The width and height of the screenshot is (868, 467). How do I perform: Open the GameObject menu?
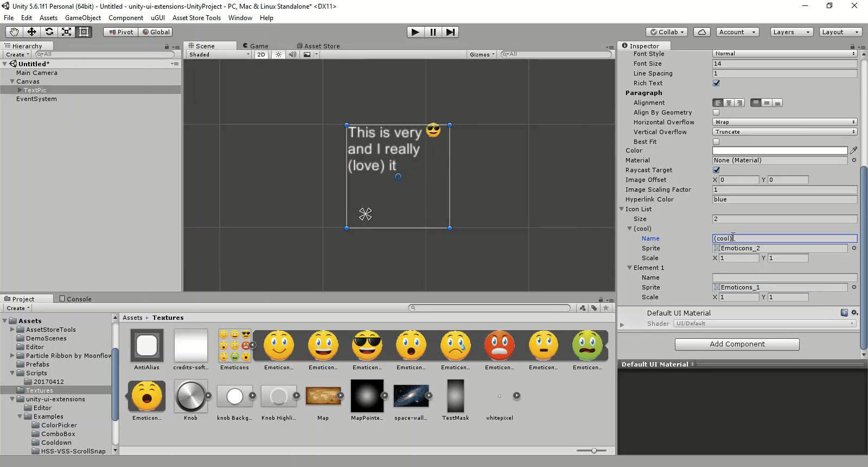pyautogui.click(x=83, y=18)
